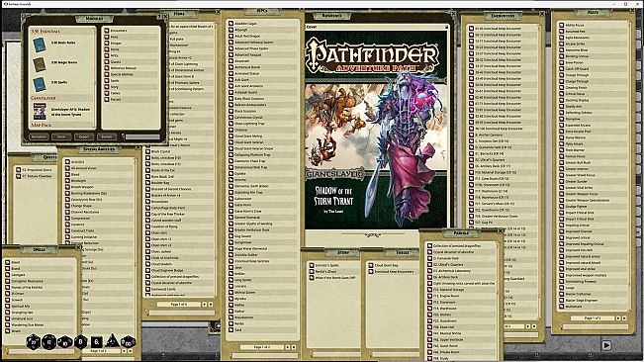Click the play arrow button at bottom right
Screen dimensions: 644x362
(606, 345)
